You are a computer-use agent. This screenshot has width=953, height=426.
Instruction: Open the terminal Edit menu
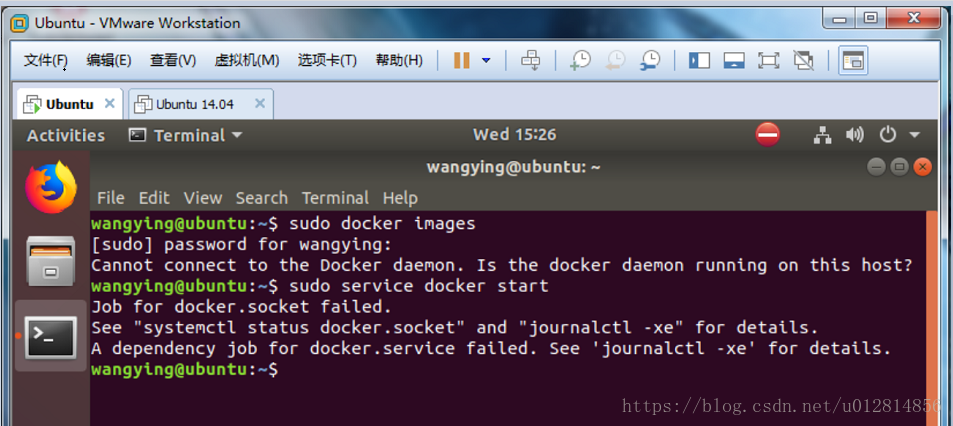click(x=154, y=198)
